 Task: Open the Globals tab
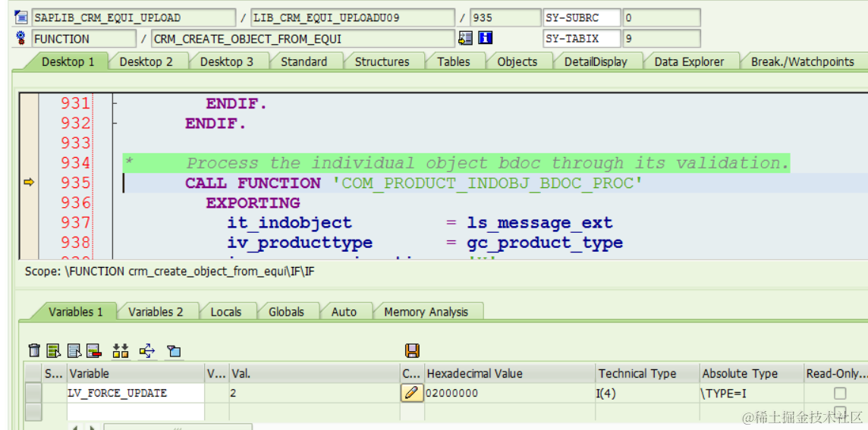[x=286, y=312]
